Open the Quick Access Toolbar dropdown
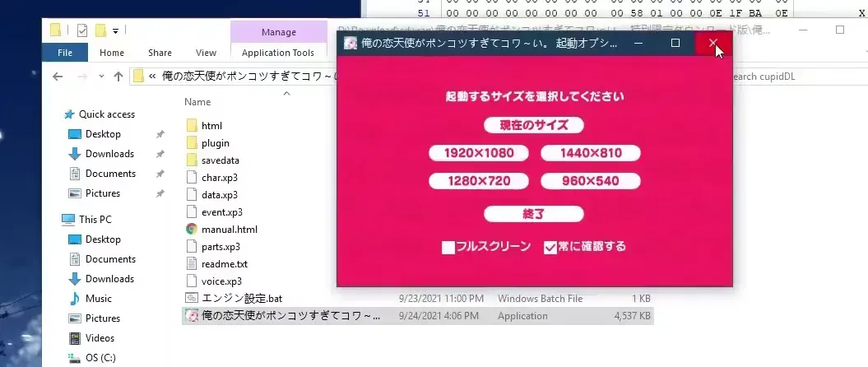Viewport: 868px width, 367px height. click(116, 31)
